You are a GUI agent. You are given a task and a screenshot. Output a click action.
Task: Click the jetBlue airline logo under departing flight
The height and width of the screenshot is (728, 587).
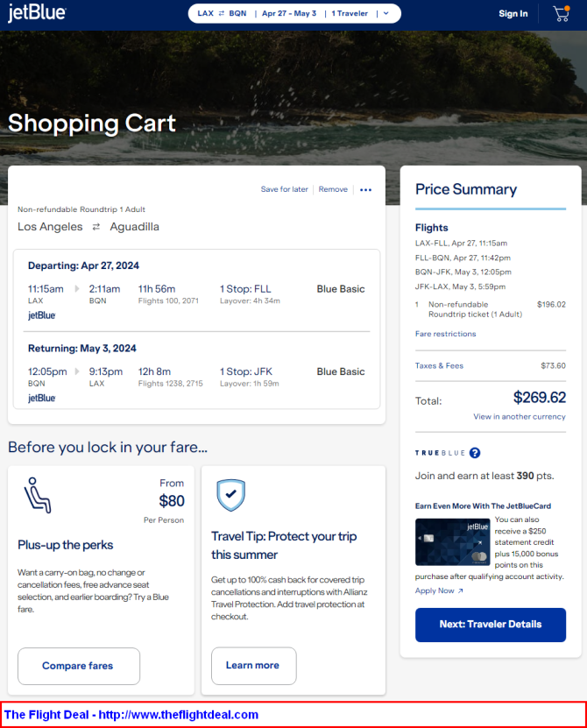42,315
